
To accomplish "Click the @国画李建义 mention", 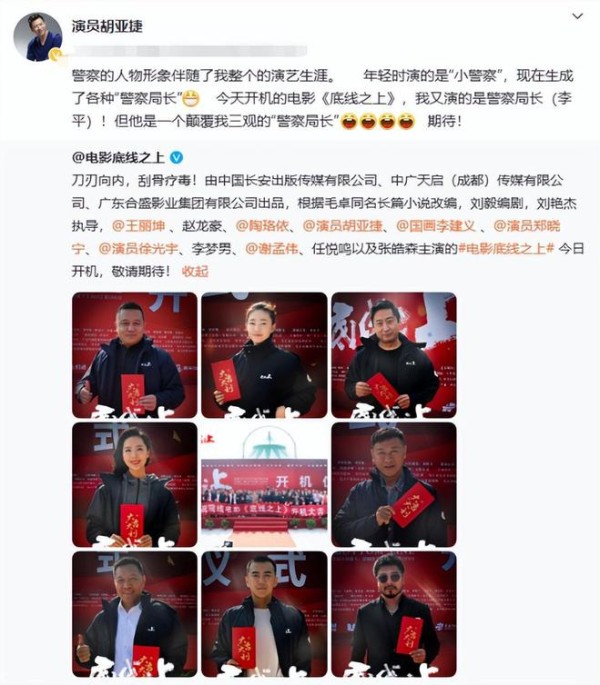I will (x=436, y=226).
